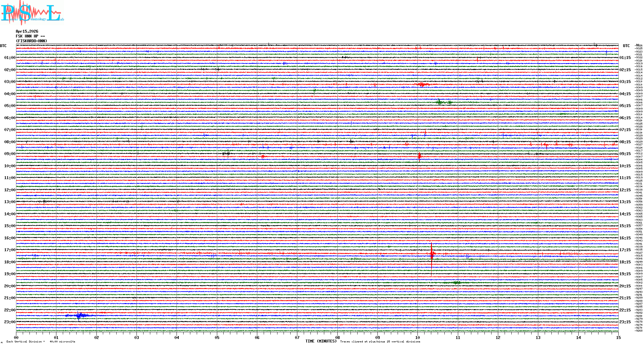Click the 23:15 label on right axis
644x346 pixels.
click(x=625, y=322)
